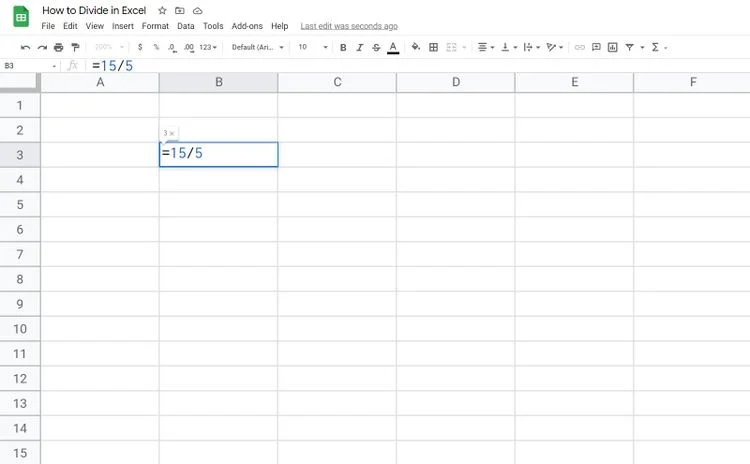The height and width of the screenshot is (464, 750).
Task: Open the font family dropdown
Action: click(257, 47)
